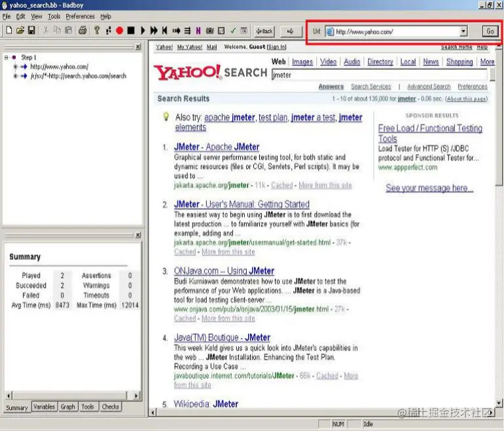
Task: Click the script tree icon beside Record
Action: pos(108,31)
